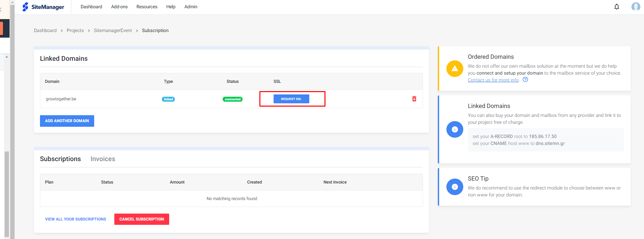
Task: Click the Next Invoice column header
Action: [335, 182]
